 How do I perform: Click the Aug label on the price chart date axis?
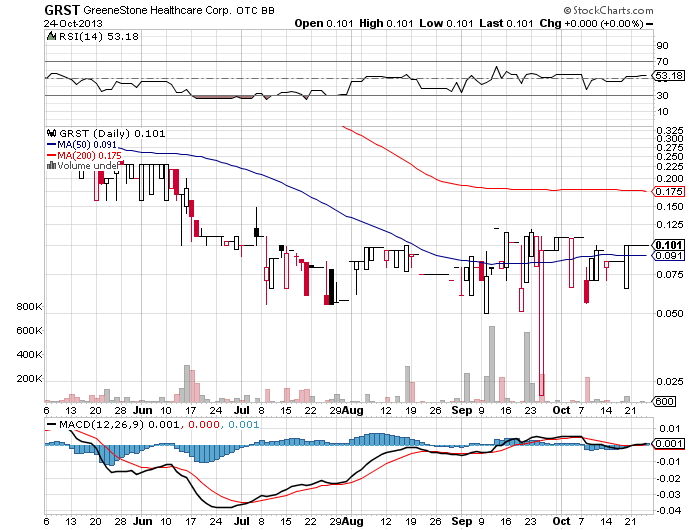click(353, 410)
